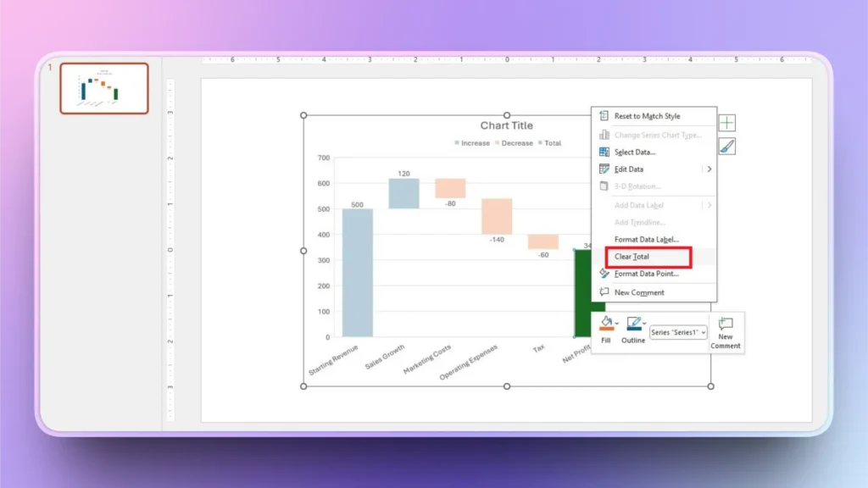This screenshot has height=488, width=868.
Task: Select the Format Data Point paintbrush icon
Action: pos(604,274)
